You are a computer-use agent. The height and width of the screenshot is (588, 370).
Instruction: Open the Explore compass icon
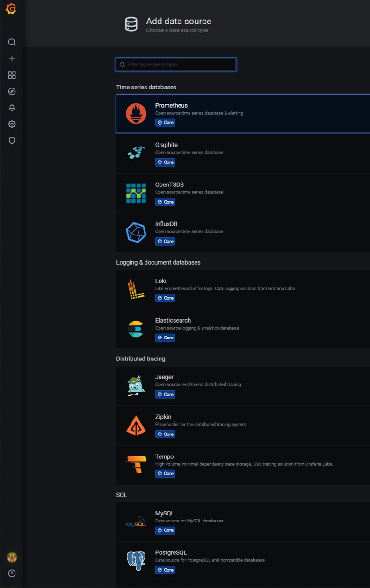point(12,91)
